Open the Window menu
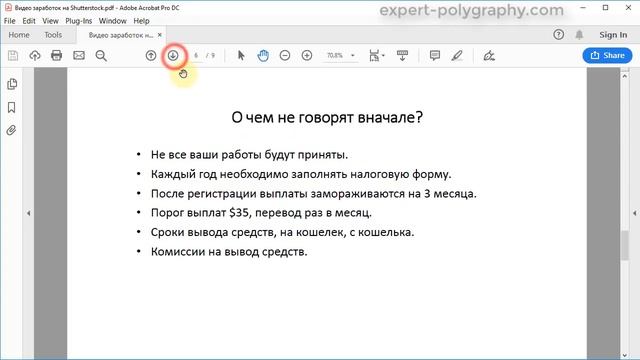640x360 pixels. (x=112, y=21)
